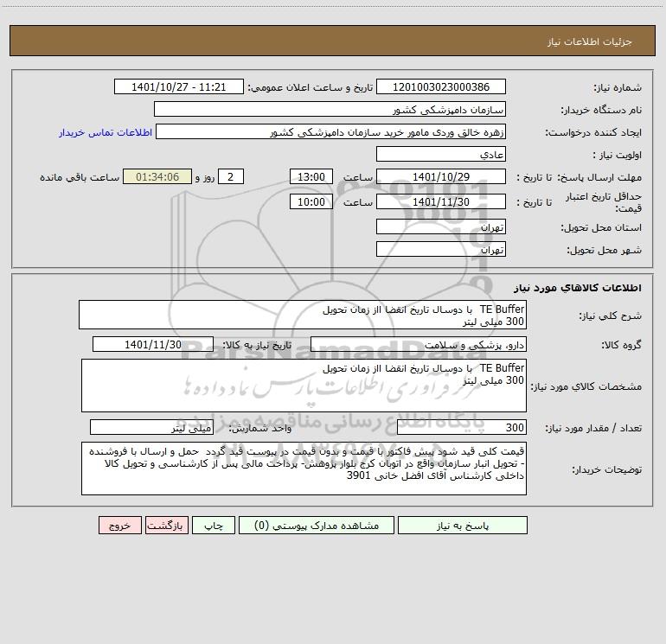Click the واحد شمارش label
This screenshot has height=644, width=666.
tap(260, 428)
